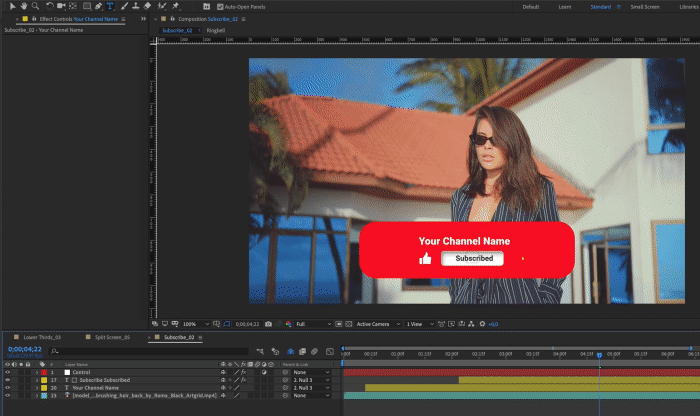Expand the model mp4 layer properties
The width and height of the screenshot is (700, 416).
pos(37,395)
